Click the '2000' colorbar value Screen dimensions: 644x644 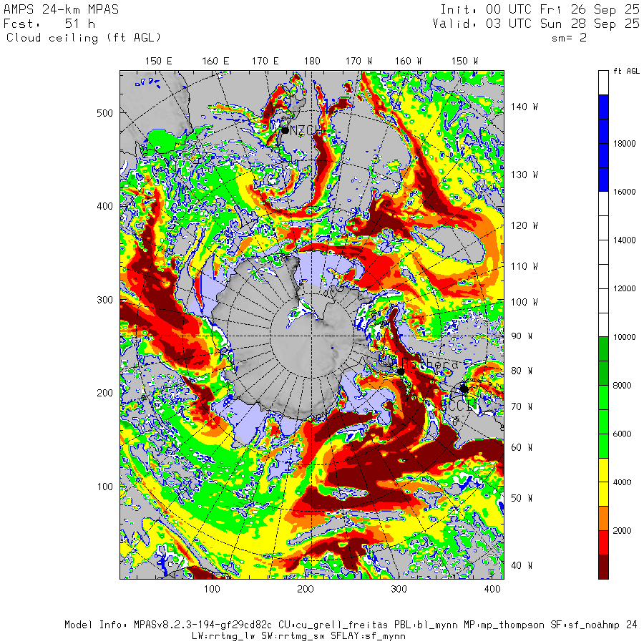click(623, 531)
